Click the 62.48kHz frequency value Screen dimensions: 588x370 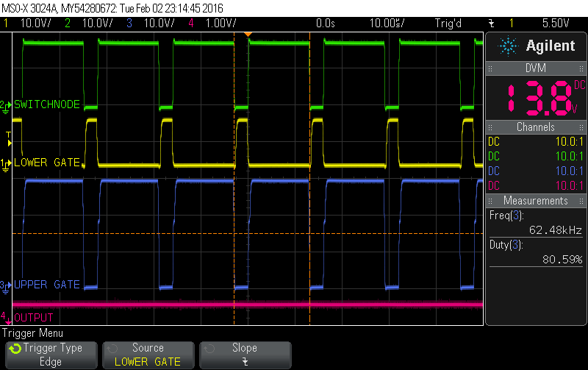point(556,230)
